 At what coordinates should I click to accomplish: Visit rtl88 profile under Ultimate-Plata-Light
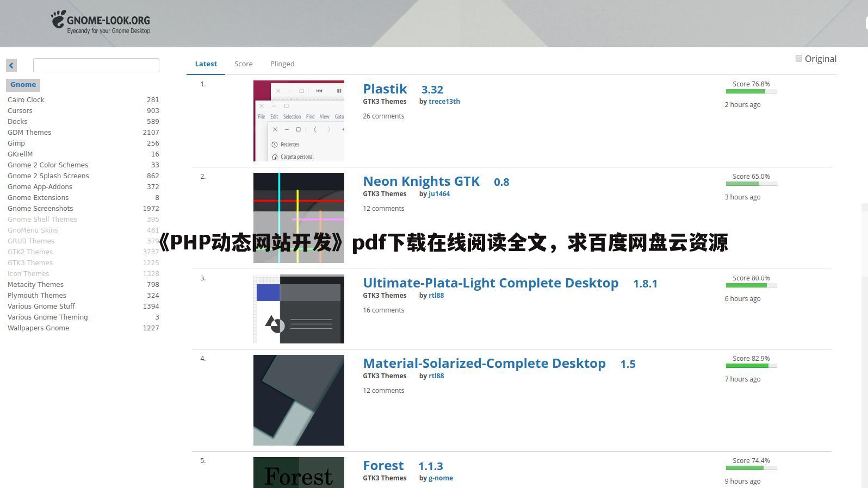point(436,296)
